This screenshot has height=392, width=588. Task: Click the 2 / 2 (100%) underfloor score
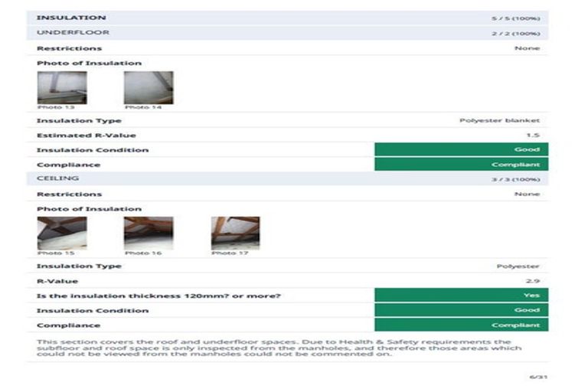pyautogui.click(x=515, y=34)
